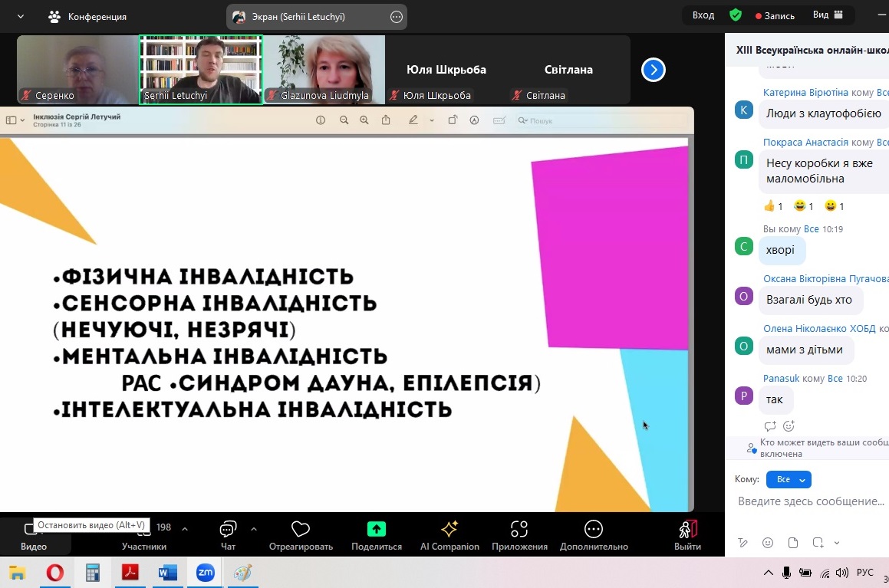Click the Дополнительно three-dots icon

(593, 530)
